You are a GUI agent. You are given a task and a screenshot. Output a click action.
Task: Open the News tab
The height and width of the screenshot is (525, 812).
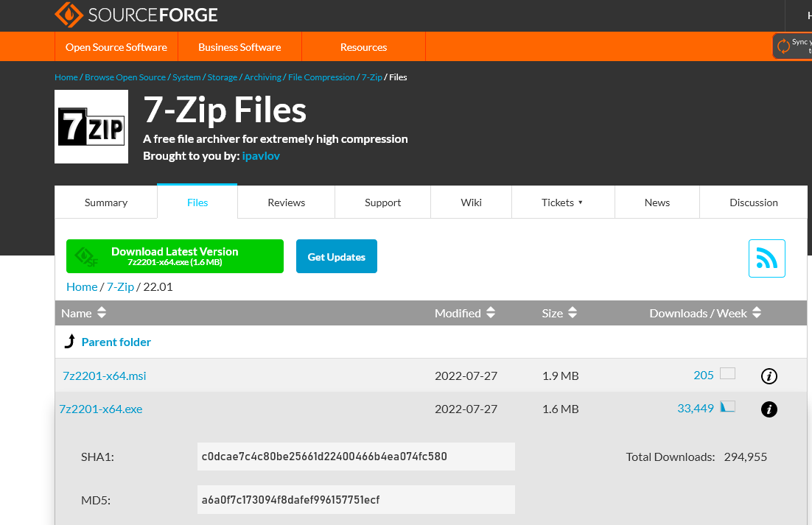(x=657, y=202)
